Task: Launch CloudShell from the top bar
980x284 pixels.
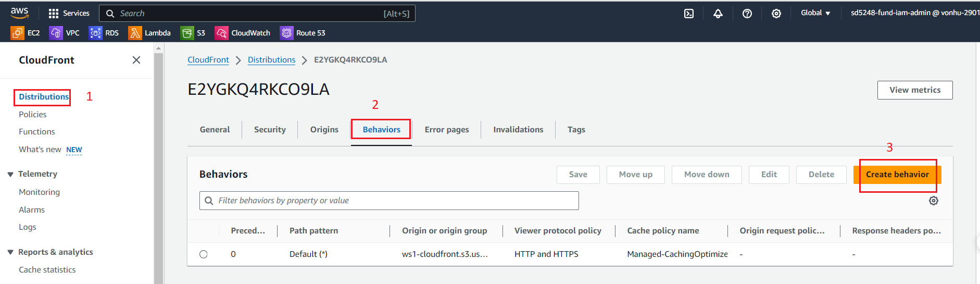Action: click(689, 14)
